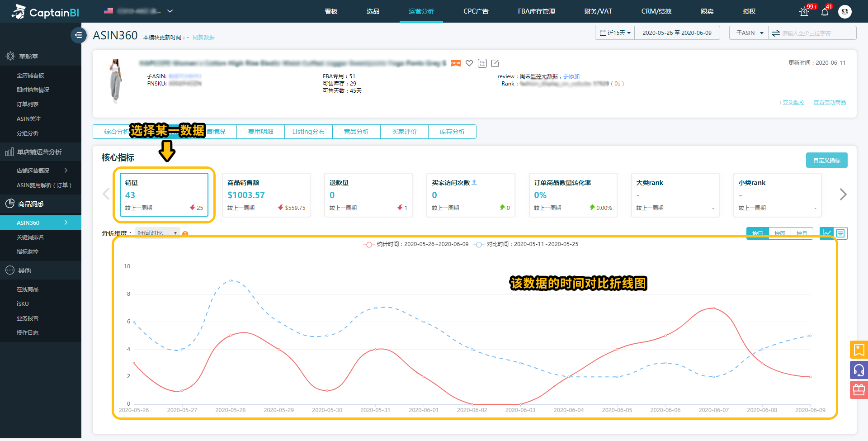
Task: Open the 近15天 date preset dropdown
Action: [615, 33]
